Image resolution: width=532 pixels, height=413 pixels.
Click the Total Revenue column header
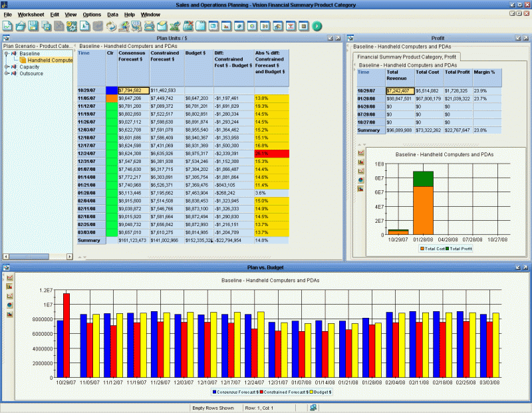[400, 77]
